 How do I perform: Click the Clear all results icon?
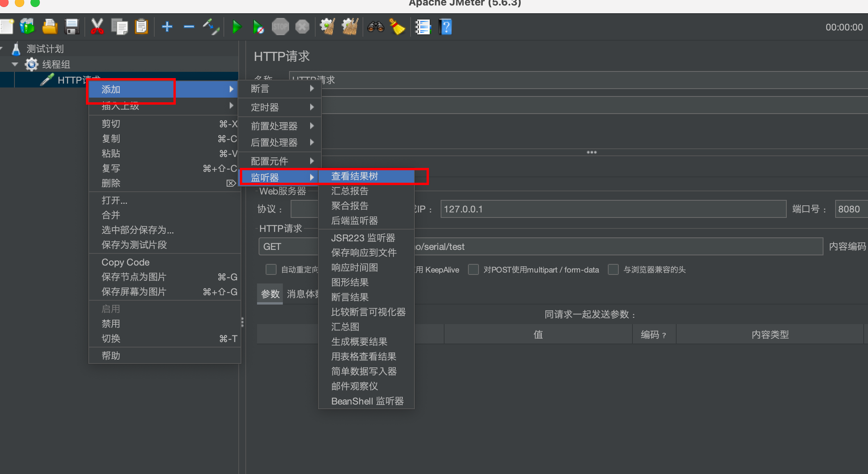(x=350, y=27)
